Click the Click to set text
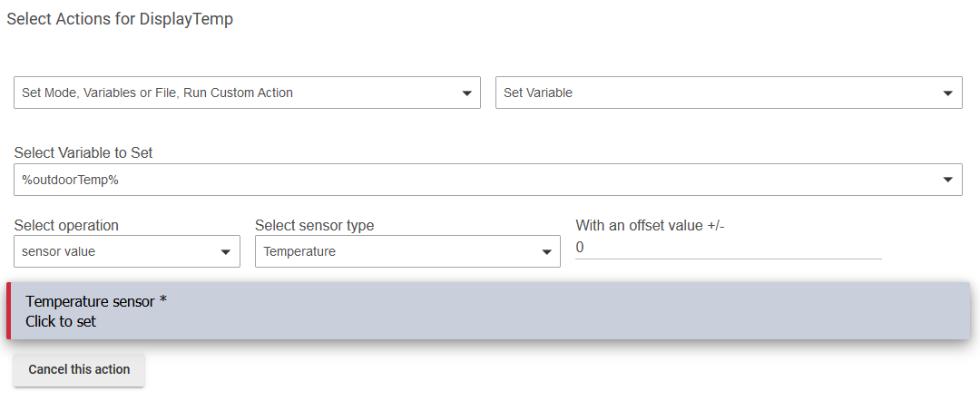This screenshot has height=411, width=980. point(61,322)
